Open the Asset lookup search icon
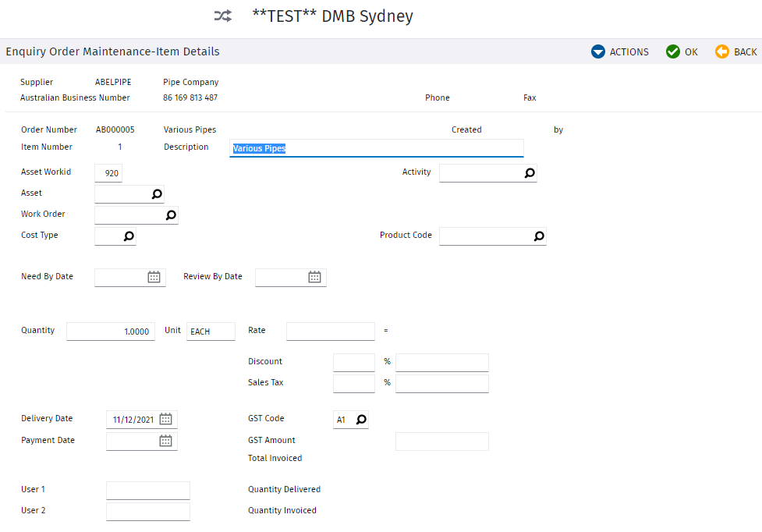 157,194
